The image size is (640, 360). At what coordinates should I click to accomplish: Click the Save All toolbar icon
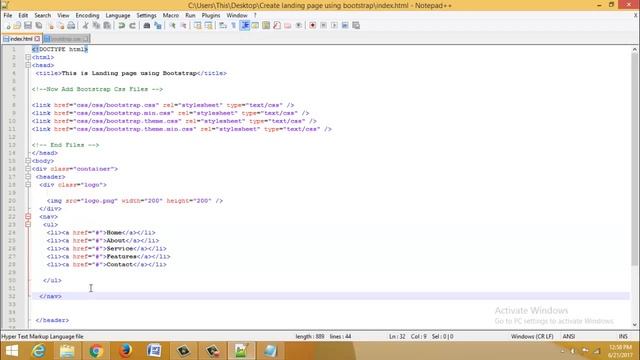coord(39,25)
